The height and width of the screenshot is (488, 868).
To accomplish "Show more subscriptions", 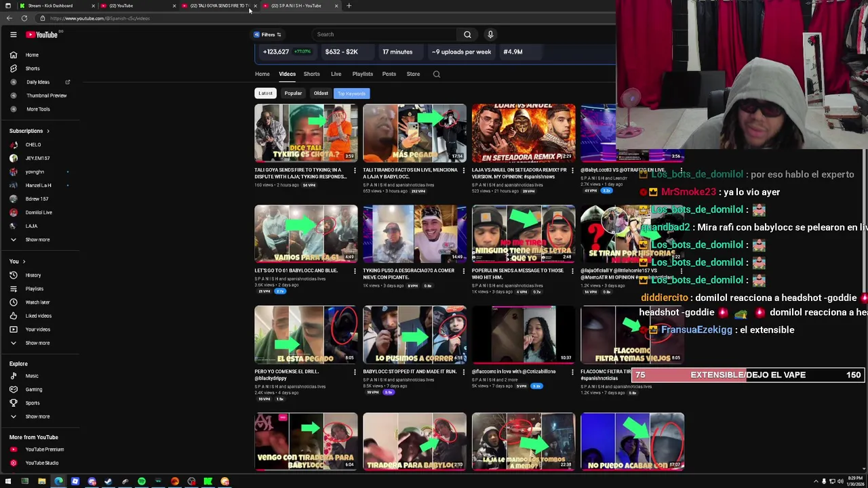I will [37, 239].
